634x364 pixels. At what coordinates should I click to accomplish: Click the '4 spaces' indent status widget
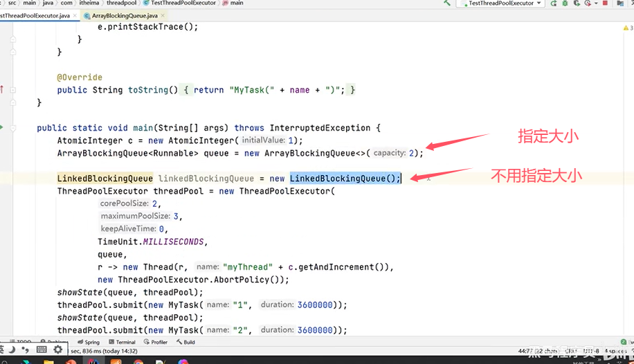click(615, 351)
